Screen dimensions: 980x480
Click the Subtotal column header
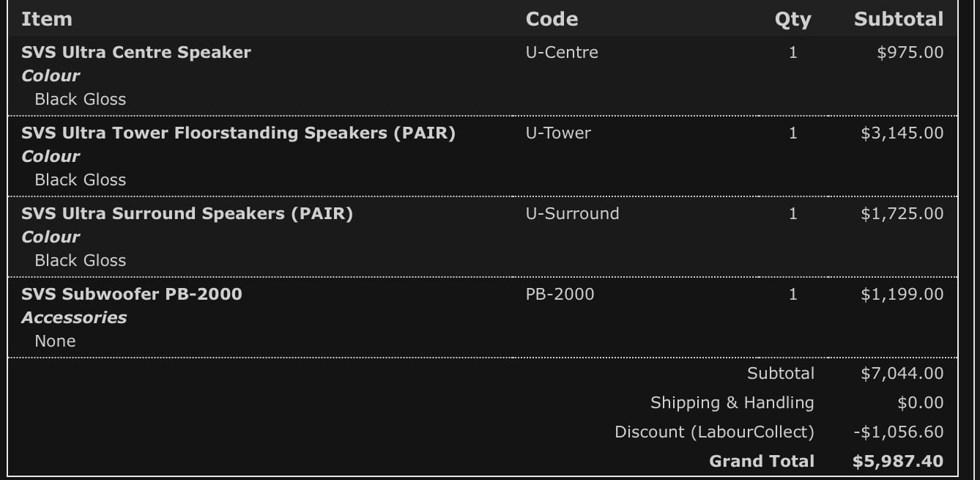(x=898, y=19)
